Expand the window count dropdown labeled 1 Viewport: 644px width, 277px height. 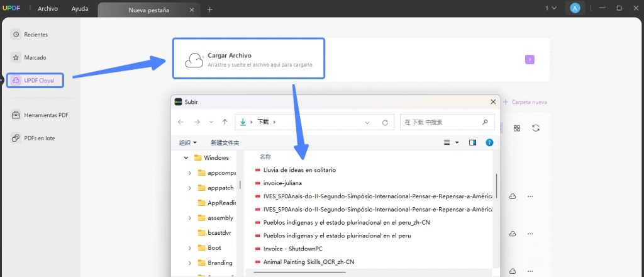pos(551,8)
